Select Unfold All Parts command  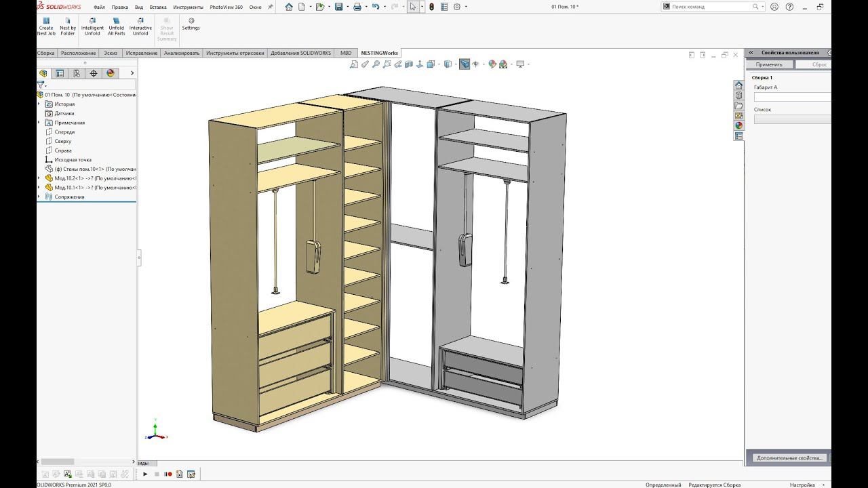pos(117,27)
